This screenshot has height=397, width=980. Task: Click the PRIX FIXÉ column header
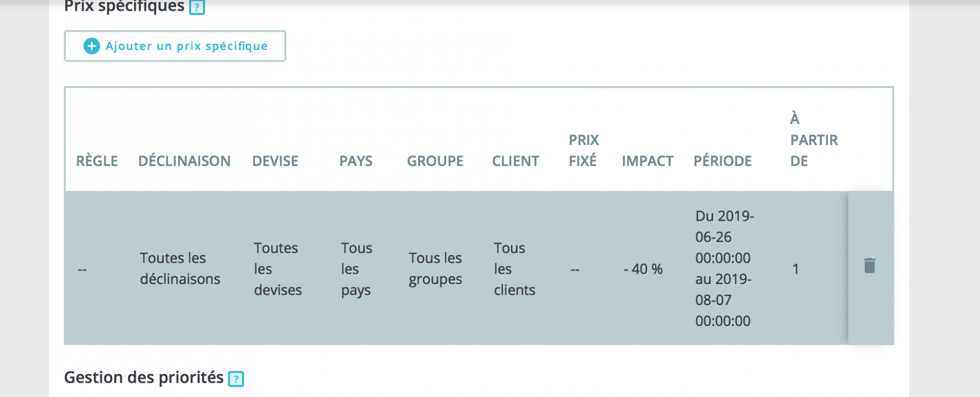pyautogui.click(x=583, y=150)
